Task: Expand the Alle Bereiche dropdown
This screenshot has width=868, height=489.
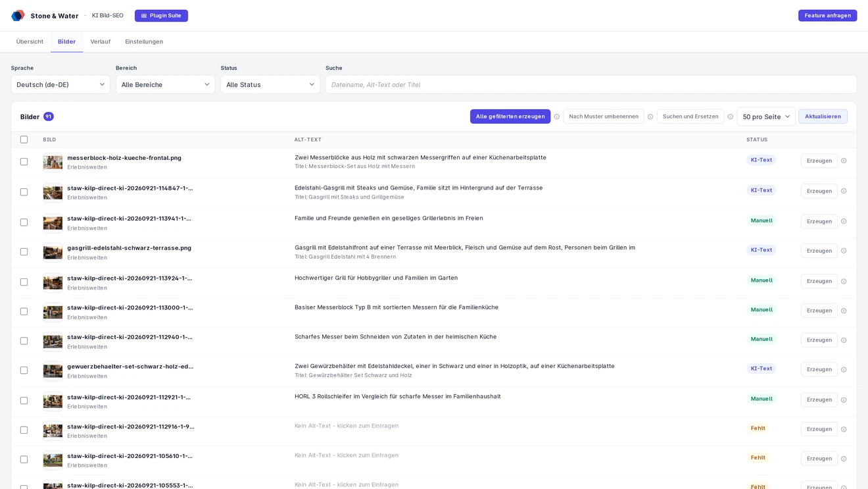Action: (x=165, y=84)
